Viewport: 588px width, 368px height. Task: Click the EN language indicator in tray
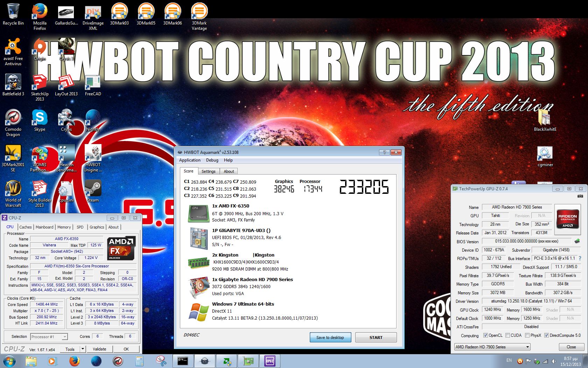[x=509, y=360]
